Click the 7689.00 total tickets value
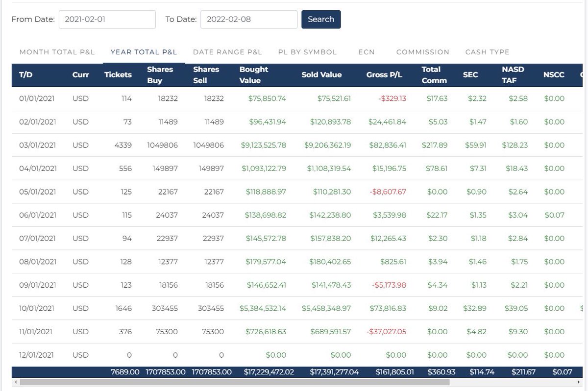 (x=125, y=372)
